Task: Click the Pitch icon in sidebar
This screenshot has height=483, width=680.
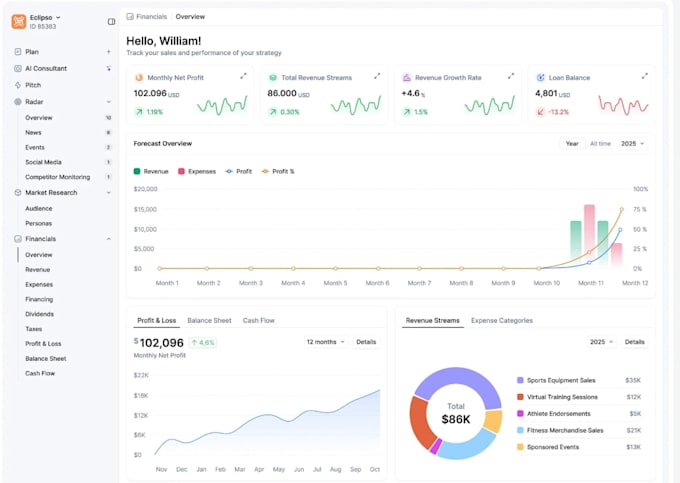Action: (18, 85)
